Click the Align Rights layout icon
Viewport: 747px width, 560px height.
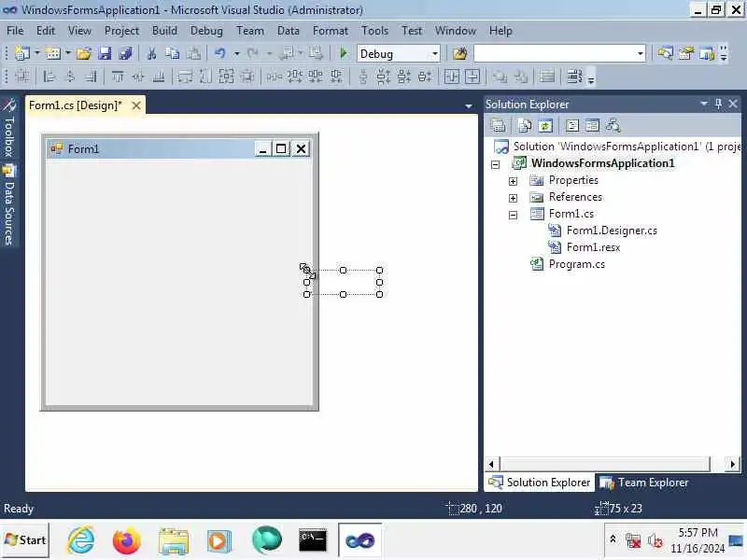pyautogui.click(x=91, y=77)
